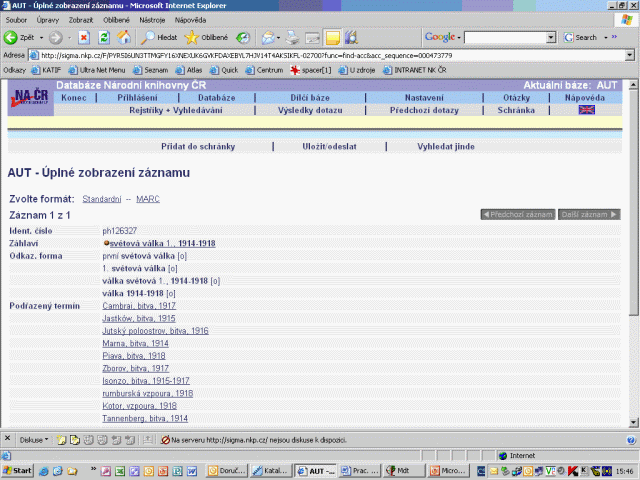The image size is (640, 480).
Task: Open rumburská vzpoura, 1918 link
Action: click(x=148, y=393)
